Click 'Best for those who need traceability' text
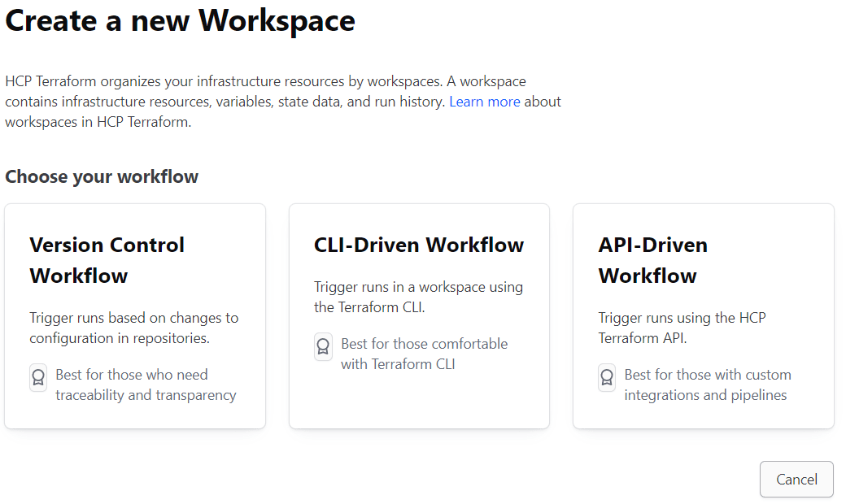The height and width of the screenshot is (504, 846). pos(146,385)
